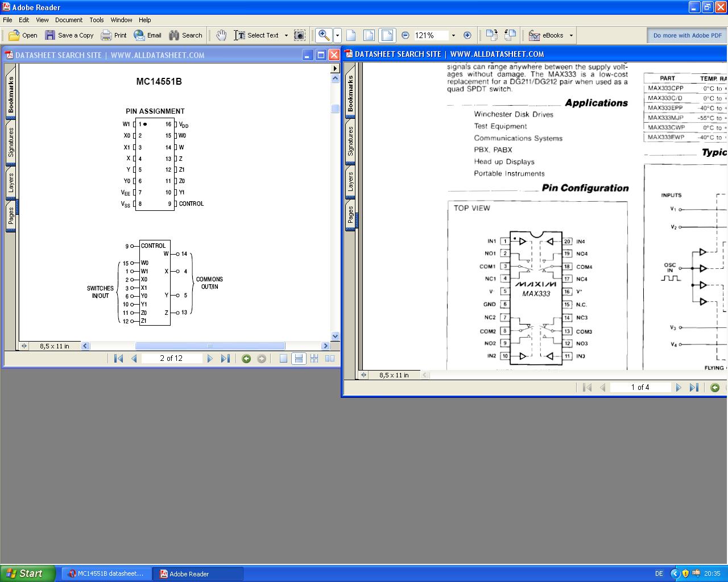Switch to Adobe Reader taskbar item
This screenshot has width=728, height=582.
click(198, 574)
